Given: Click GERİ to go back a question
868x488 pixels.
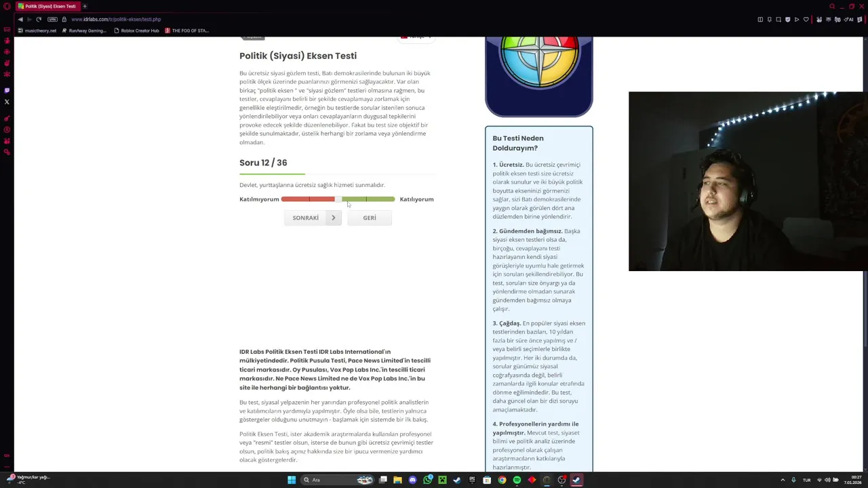Looking at the screenshot, I should point(370,218).
